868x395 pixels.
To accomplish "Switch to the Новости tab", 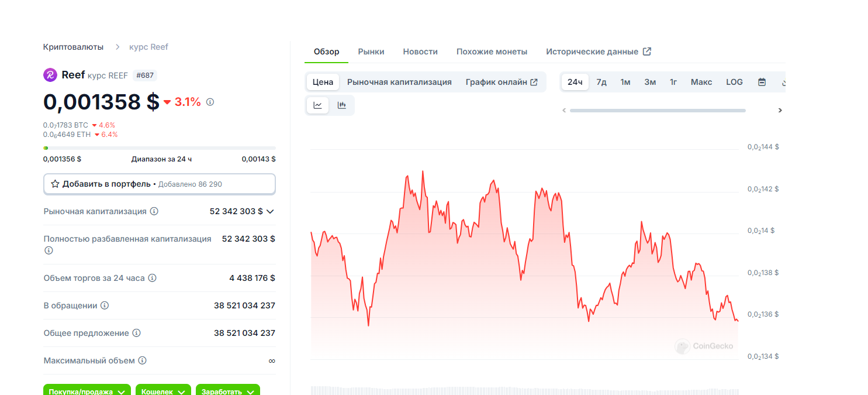I will [420, 51].
